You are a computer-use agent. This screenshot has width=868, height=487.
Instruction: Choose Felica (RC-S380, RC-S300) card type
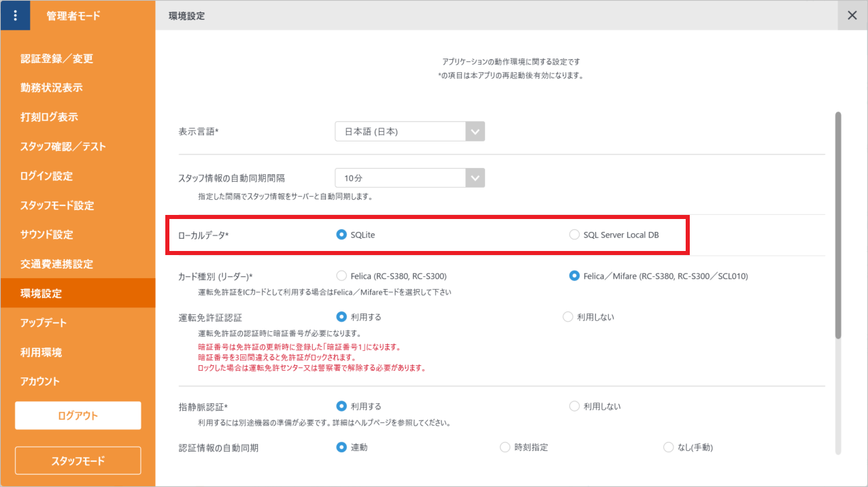(391, 276)
